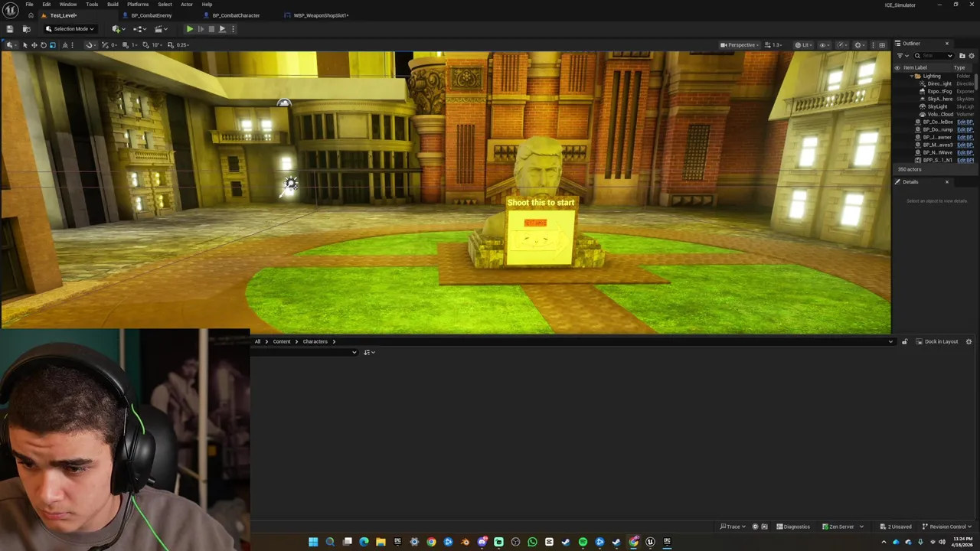Image resolution: width=980 pixels, height=551 pixels.
Task: Close the Outliner panel tab
Action: pos(946,44)
